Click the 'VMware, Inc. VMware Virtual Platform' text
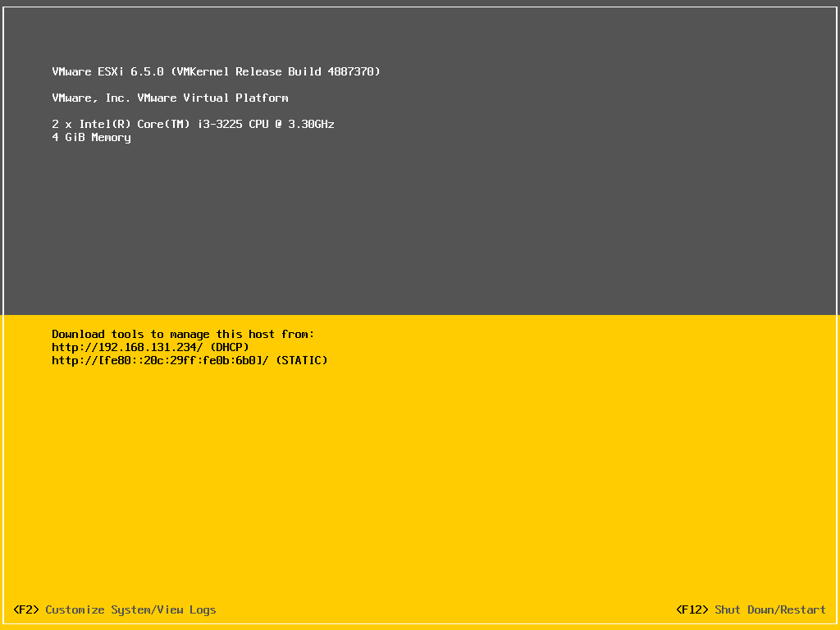The width and height of the screenshot is (840, 630). [x=170, y=98]
